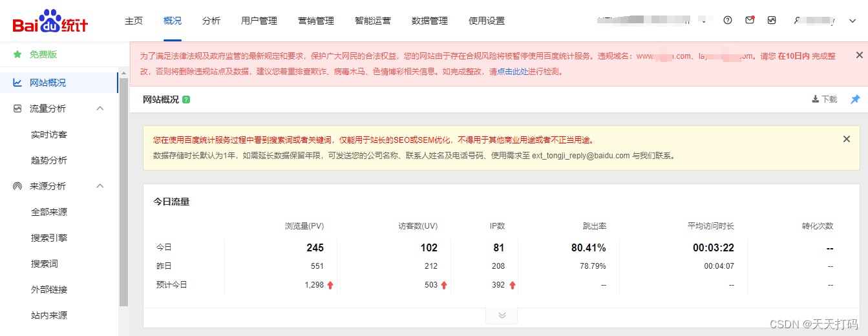Open 搜索词 in sidebar
Image resolution: width=868 pixels, height=336 pixels.
tap(45, 264)
